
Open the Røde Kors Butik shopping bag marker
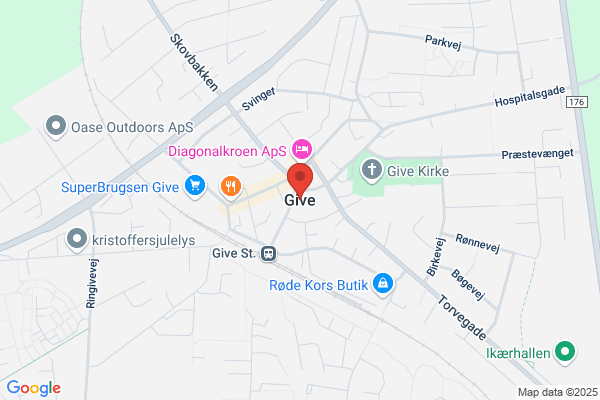coord(383,284)
